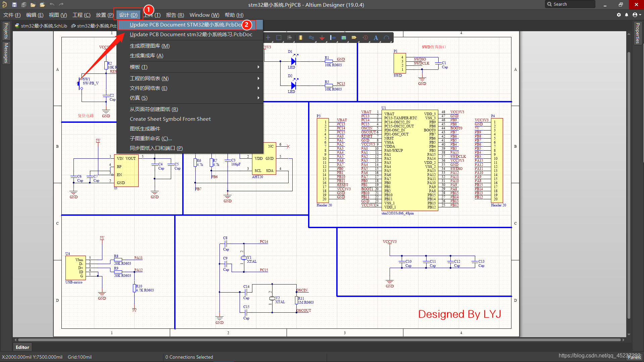Screen dimensions: 644x362
Task: Click the Save document icon
Action: pos(14,5)
